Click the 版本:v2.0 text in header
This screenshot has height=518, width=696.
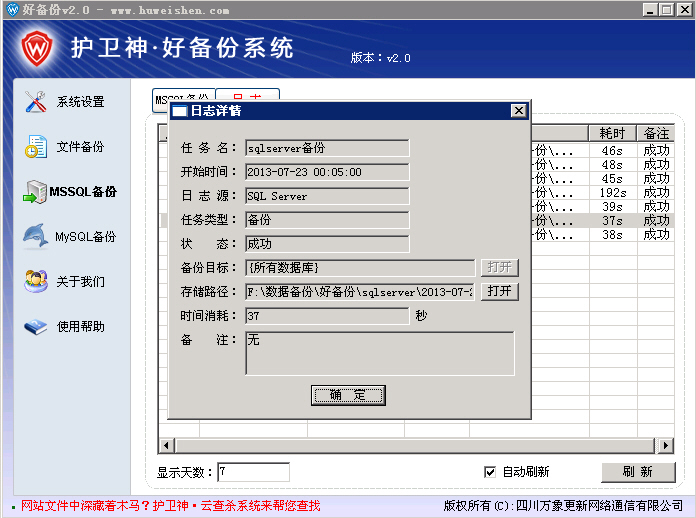380,58
